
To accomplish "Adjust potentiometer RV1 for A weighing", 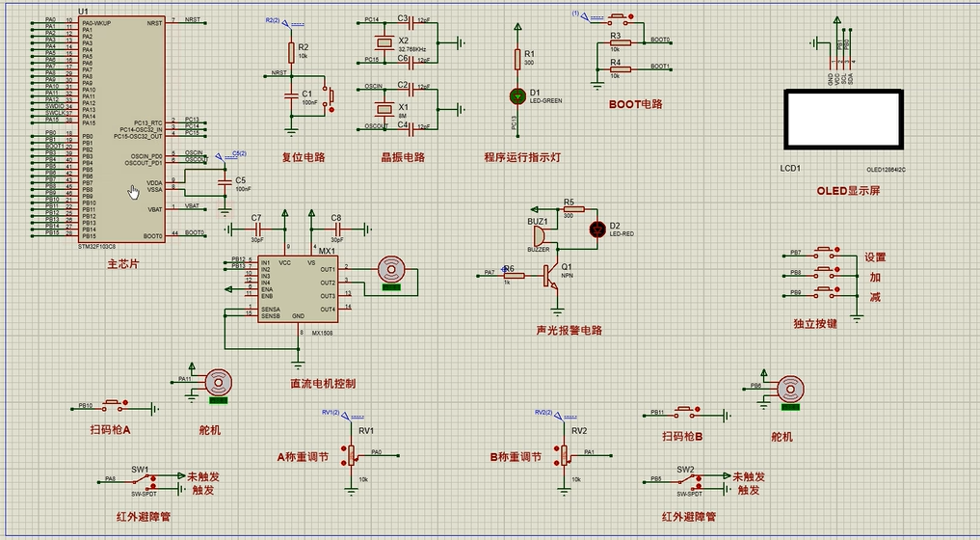I will pos(351,455).
